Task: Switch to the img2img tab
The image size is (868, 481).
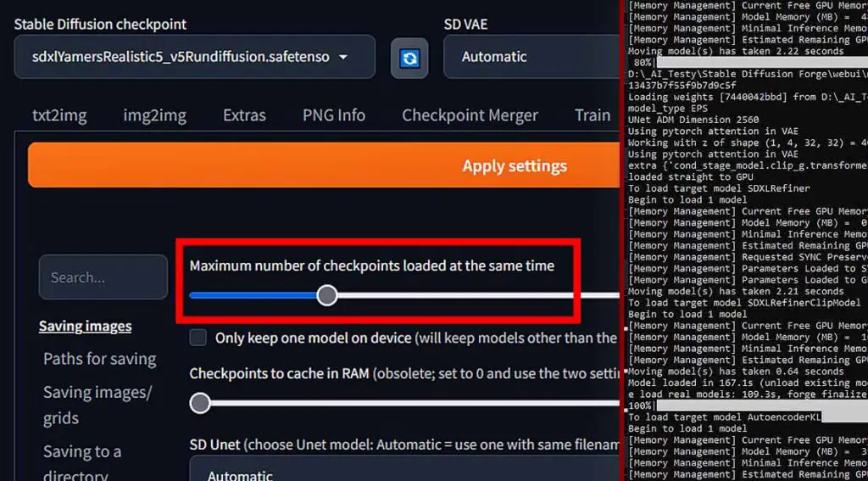Action: pyautogui.click(x=154, y=115)
